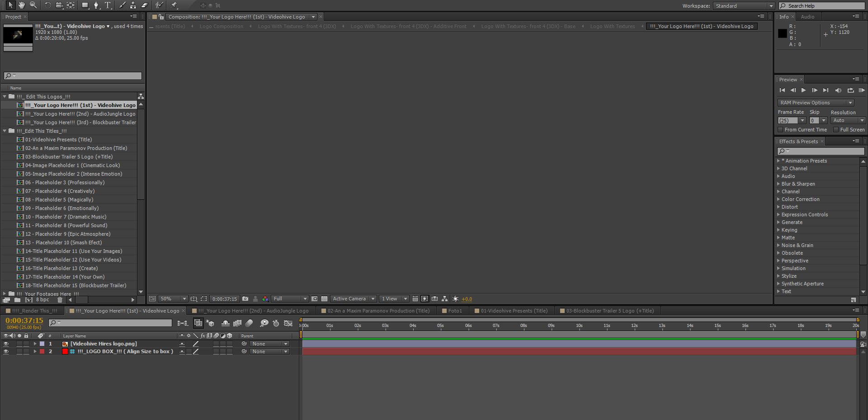Open the Workspace Standard dropdown

click(x=744, y=6)
